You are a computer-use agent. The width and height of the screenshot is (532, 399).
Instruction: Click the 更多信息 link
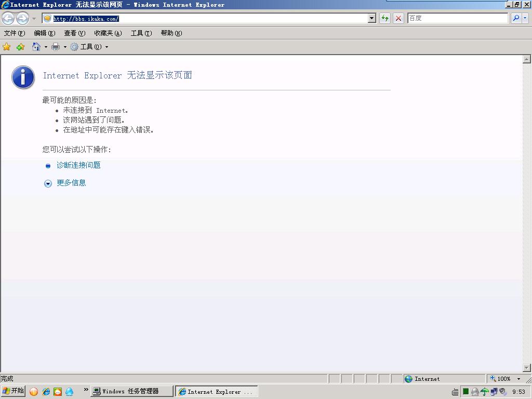[71, 183]
